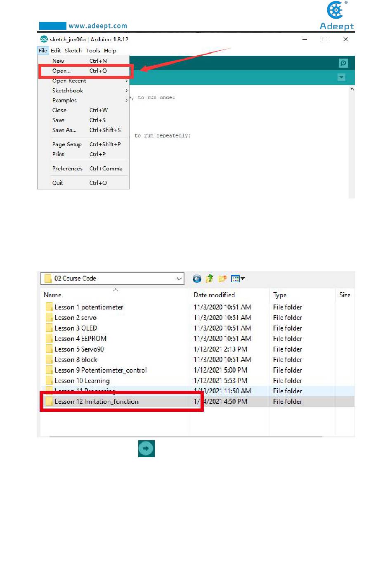392x581 pixels.
Task: Click the folder icon beside Lesson 1 potentiometer
Action: pos(49,307)
